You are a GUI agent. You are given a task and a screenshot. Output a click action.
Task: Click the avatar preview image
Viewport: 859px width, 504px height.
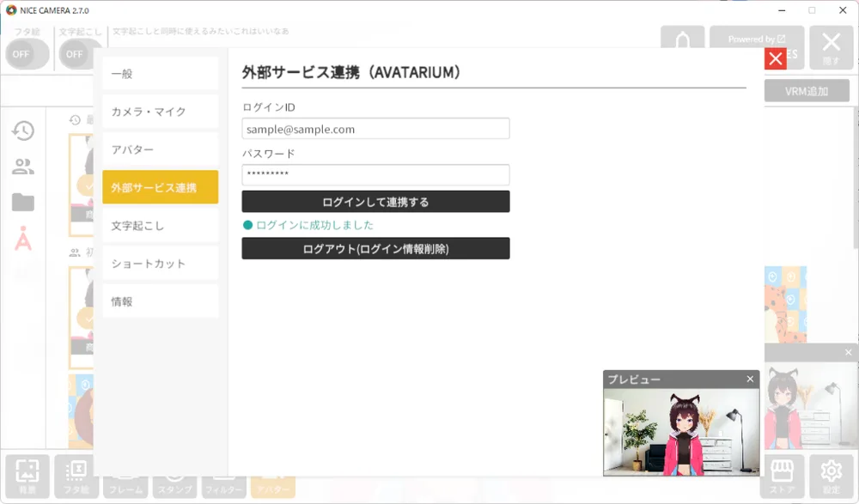(x=681, y=432)
